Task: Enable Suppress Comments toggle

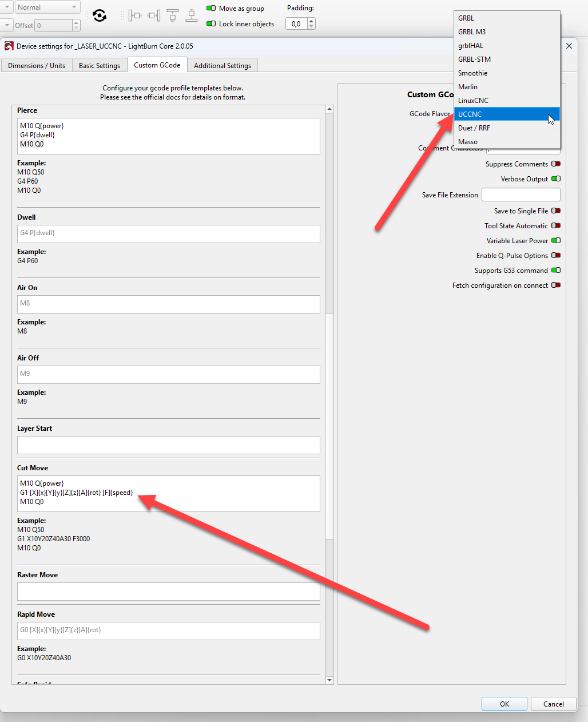Action: tap(555, 164)
